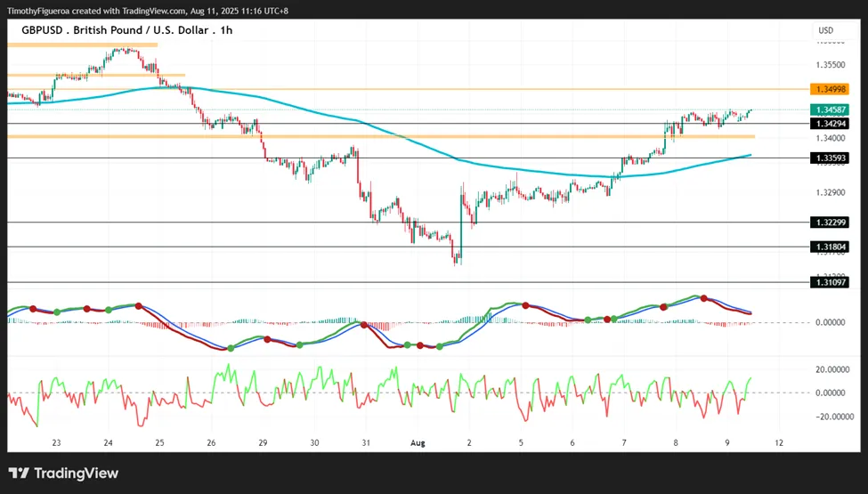868x494 pixels.
Task: Click the 1.32900 price scale value
Action: click(x=831, y=192)
